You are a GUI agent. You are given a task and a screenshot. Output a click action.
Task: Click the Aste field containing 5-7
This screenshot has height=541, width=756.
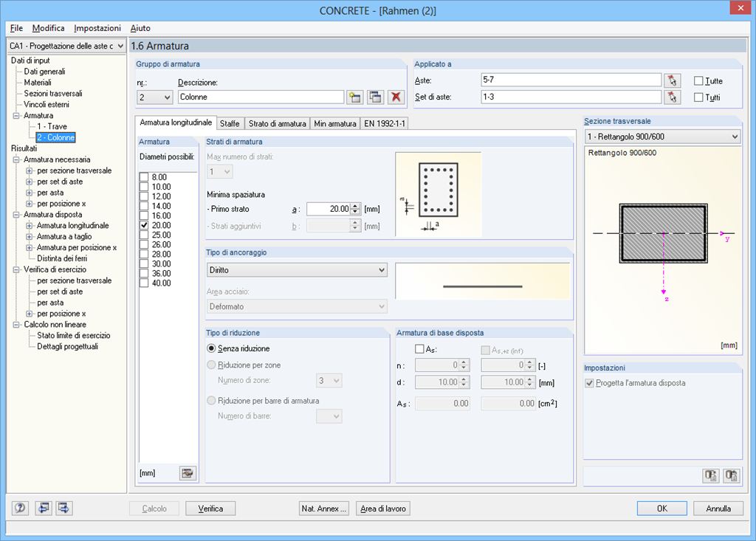pos(571,80)
